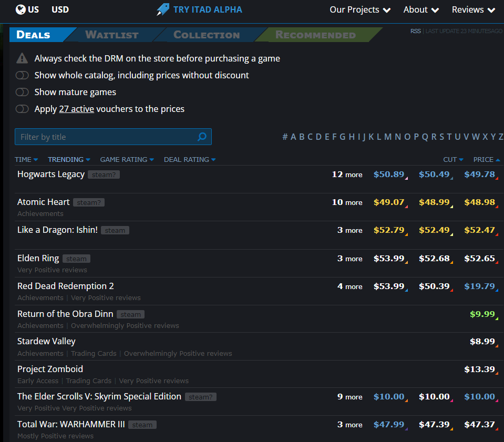Click the $8.99 Stardew Valley price
This screenshot has height=442, width=504.
(482, 342)
